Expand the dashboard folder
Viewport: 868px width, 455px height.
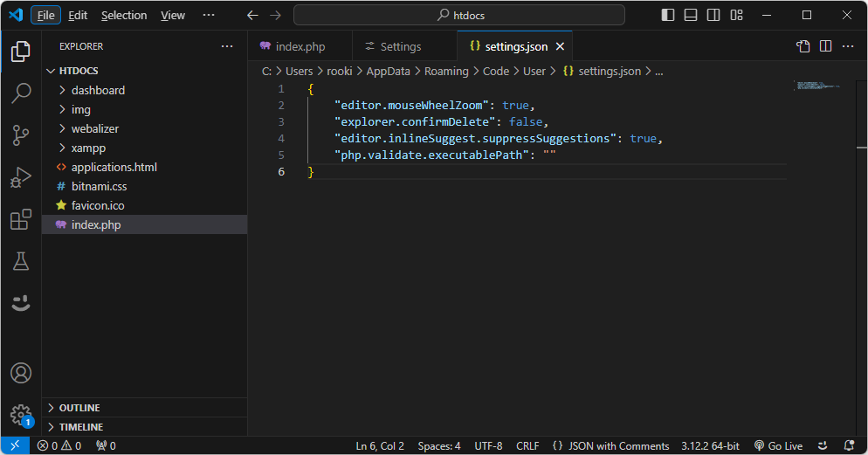coord(144,90)
